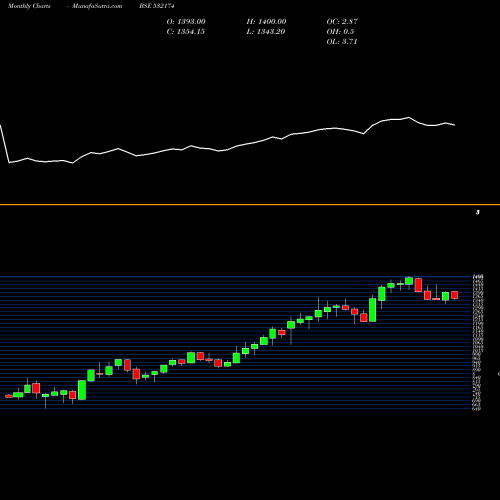Click the close value 'C: 1354.15'
Viewport: 500px width, 500px height.
pos(186,32)
